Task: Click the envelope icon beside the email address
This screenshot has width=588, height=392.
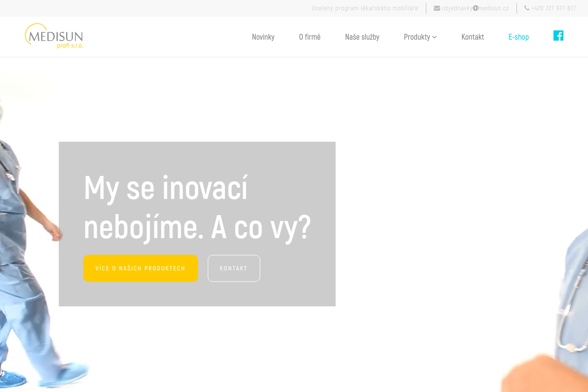Action: 437,8
